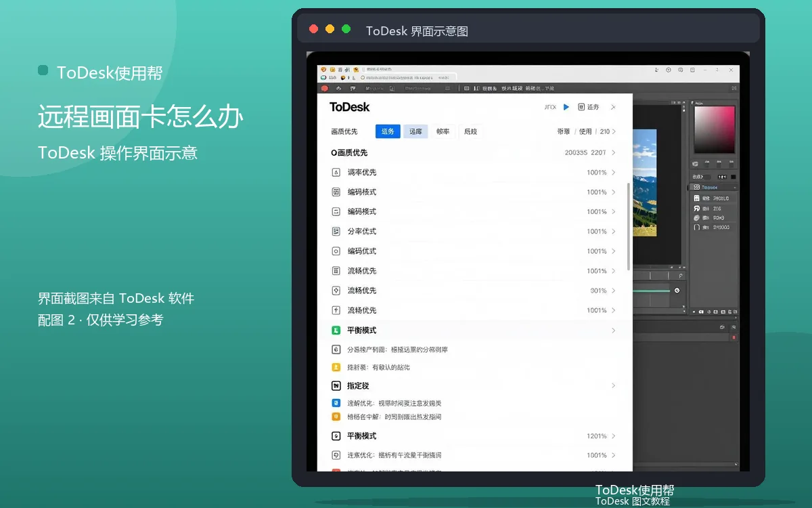Viewport: 812px width, 508px height.
Task: Click the chevron after 210 in header row
Action: coord(615,131)
